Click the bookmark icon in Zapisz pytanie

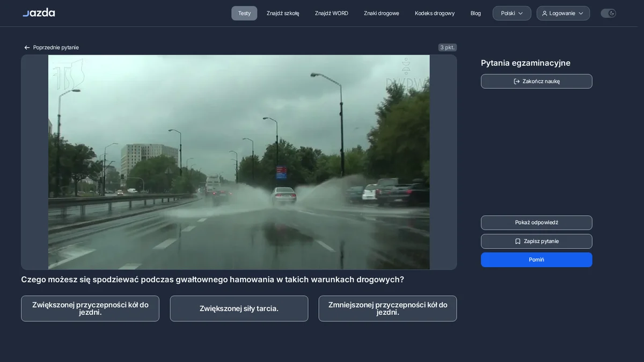[x=518, y=241]
